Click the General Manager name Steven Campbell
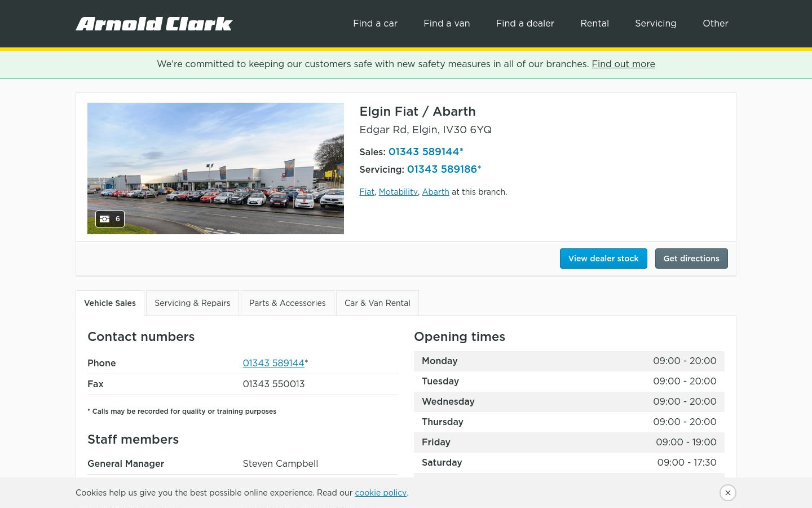 [x=280, y=463]
